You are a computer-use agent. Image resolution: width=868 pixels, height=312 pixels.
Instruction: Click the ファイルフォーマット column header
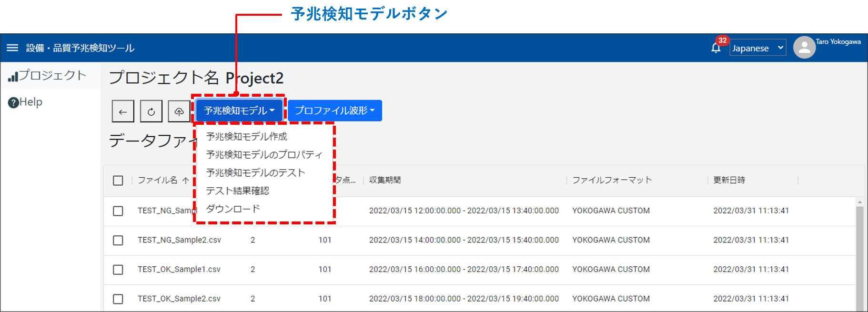[612, 180]
